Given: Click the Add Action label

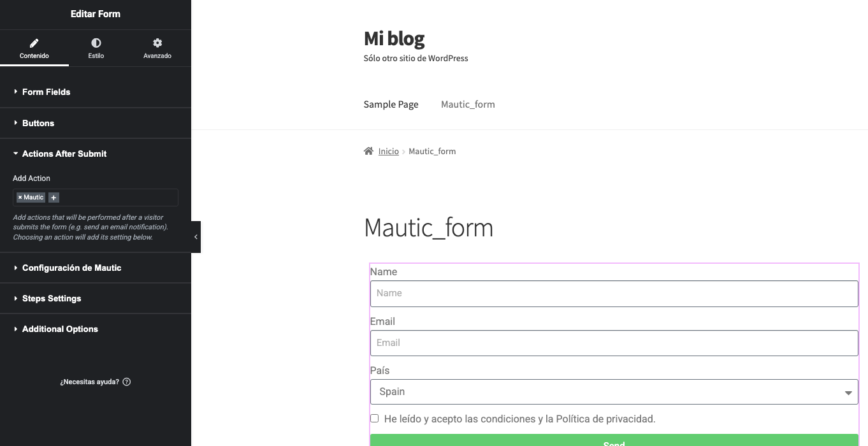Looking at the screenshot, I should (31, 178).
